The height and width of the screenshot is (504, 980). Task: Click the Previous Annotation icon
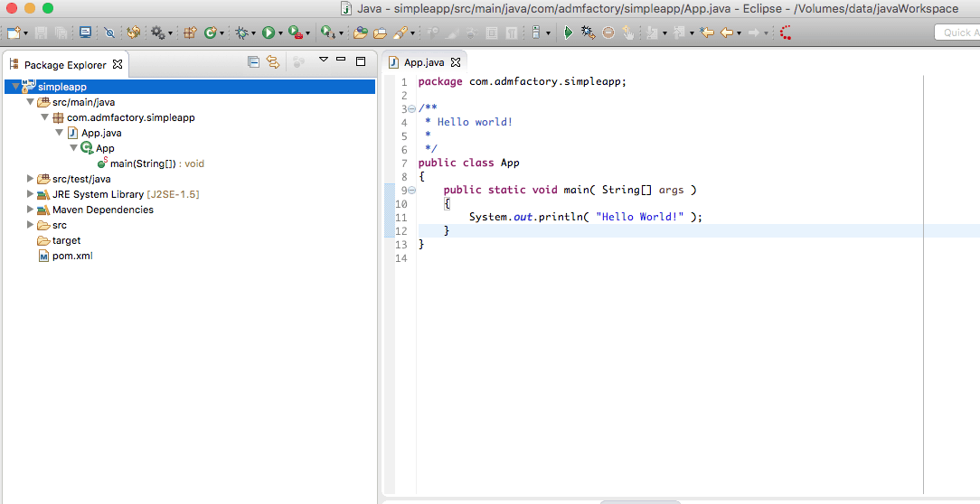pyautogui.click(x=679, y=33)
